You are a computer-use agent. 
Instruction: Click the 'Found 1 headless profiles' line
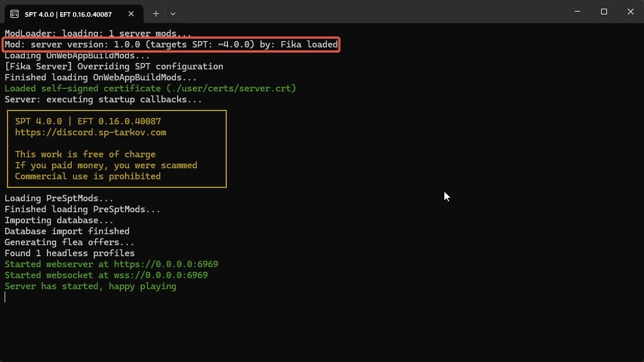point(69,253)
